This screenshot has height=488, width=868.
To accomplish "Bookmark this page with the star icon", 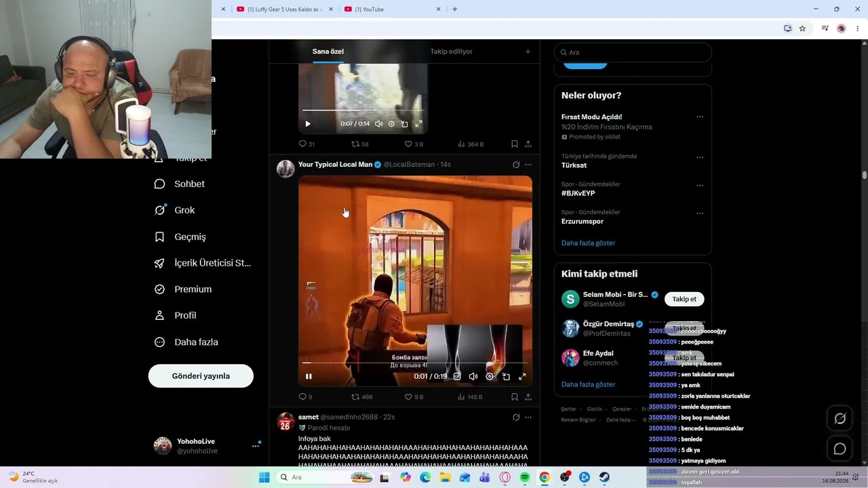I will click(802, 28).
